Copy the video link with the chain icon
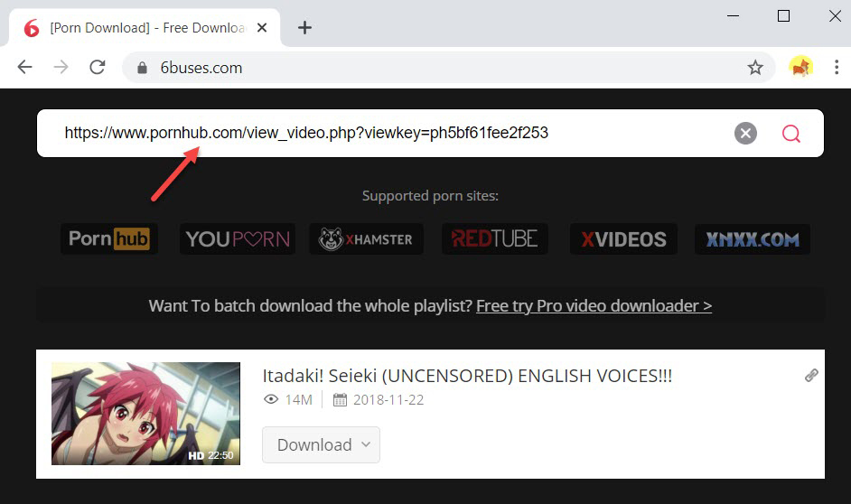Image resolution: width=851 pixels, height=504 pixels. [811, 376]
